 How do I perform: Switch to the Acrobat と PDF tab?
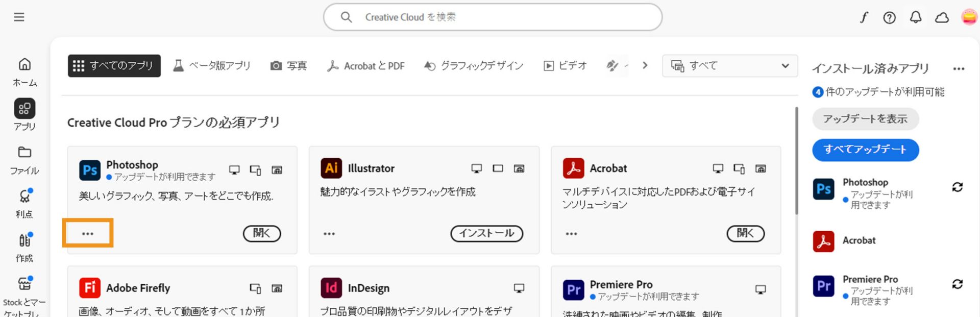pos(365,66)
